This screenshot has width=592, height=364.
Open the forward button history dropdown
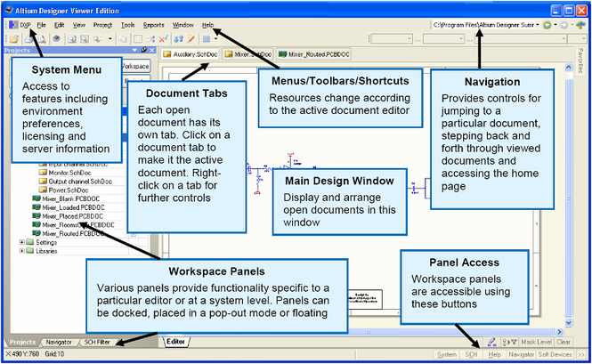tap(572, 25)
